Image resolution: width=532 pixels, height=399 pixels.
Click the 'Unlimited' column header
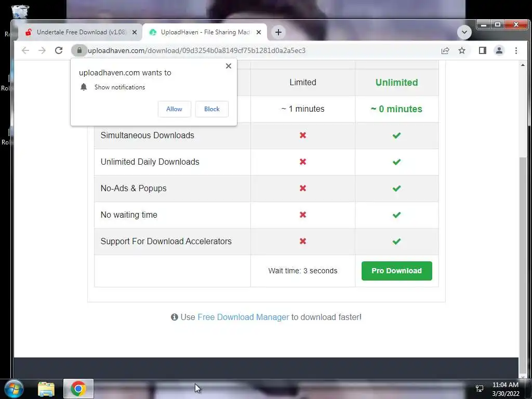click(x=396, y=83)
